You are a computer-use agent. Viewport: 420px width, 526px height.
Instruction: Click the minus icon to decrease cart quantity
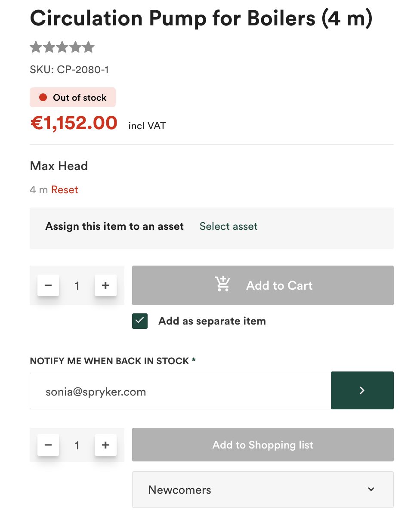click(48, 285)
